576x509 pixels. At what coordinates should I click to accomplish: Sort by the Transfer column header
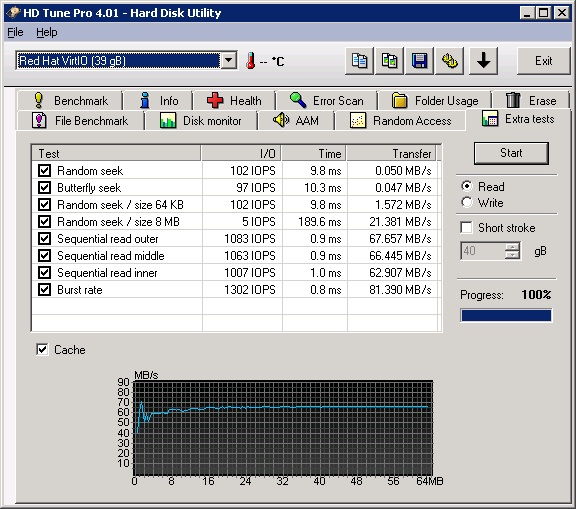coord(392,153)
